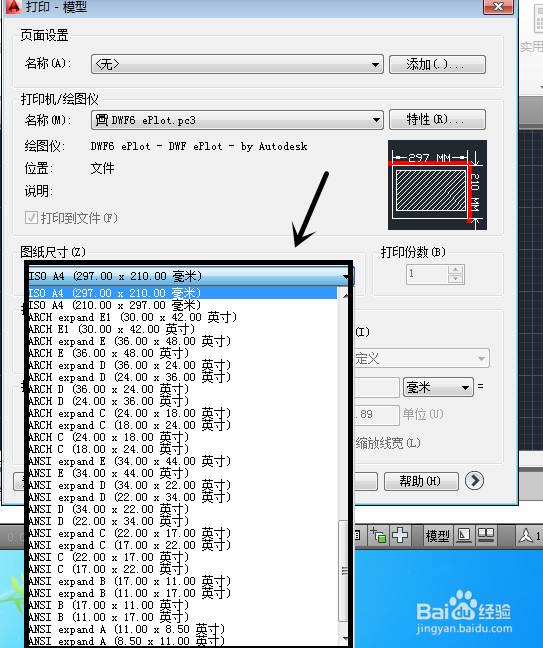Choose ARCH expand D (36.00 x 24.00 英寸)
The image size is (543, 648).
(x=183, y=365)
